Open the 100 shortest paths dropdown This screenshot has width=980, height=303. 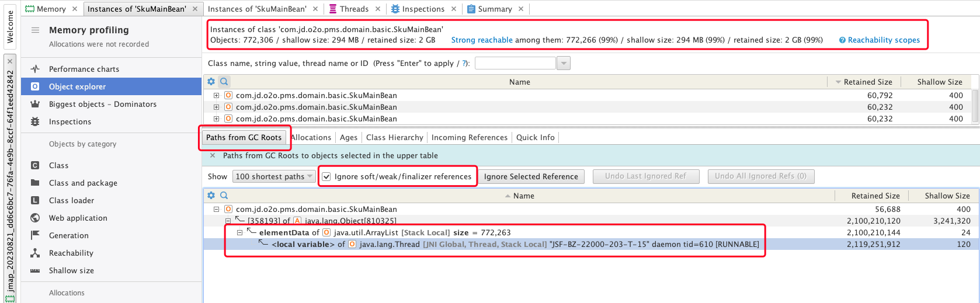click(273, 177)
